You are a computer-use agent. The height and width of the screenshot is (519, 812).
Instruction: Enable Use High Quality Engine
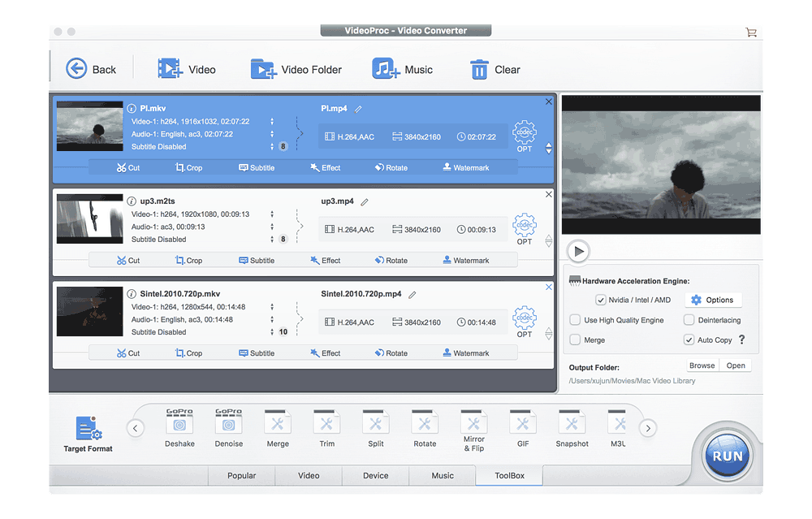[x=575, y=320]
